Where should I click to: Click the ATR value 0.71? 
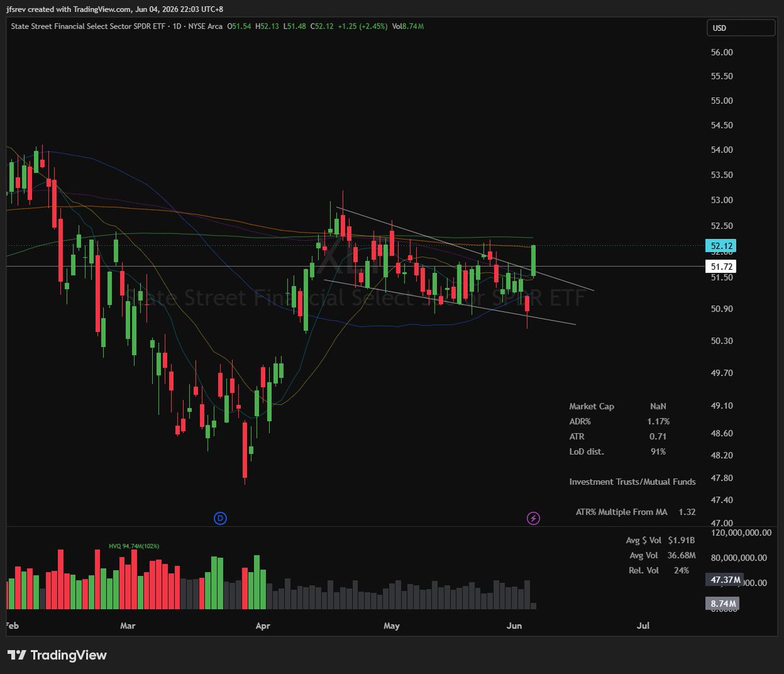pyautogui.click(x=658, y=436)
